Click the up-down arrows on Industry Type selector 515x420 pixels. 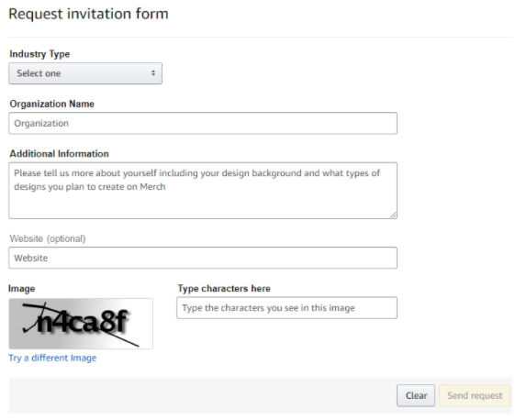pos(153,73)
